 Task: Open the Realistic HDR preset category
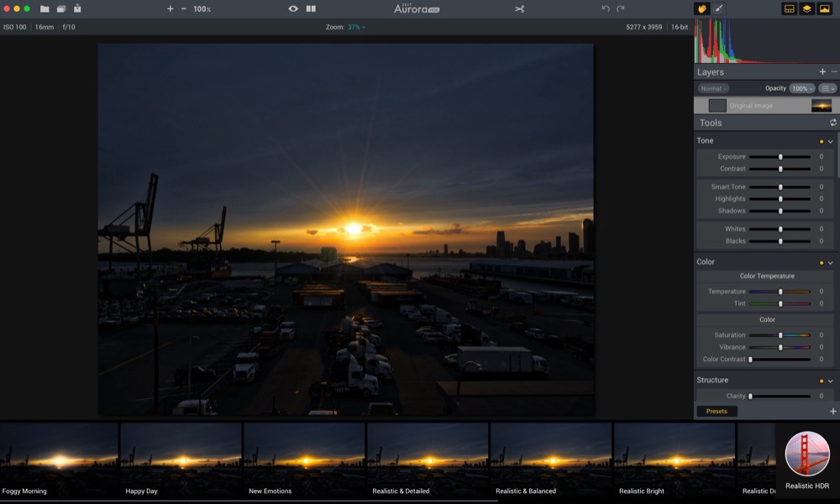807,460
